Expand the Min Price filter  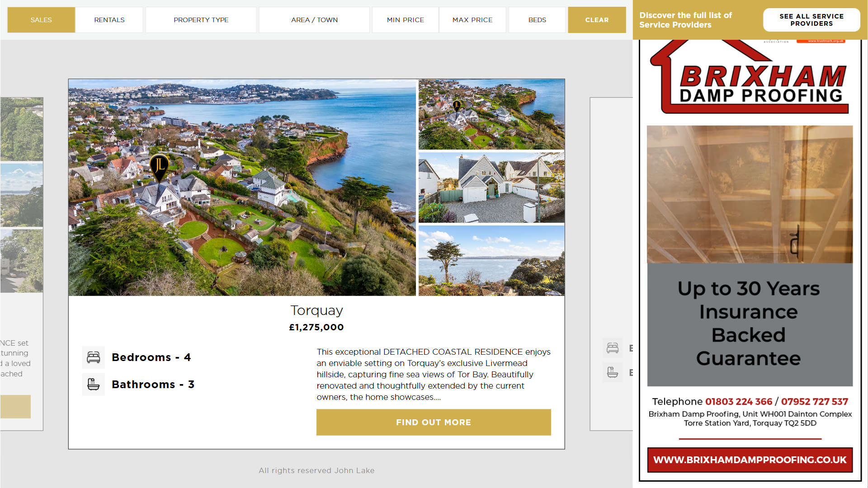coord(406,20)
